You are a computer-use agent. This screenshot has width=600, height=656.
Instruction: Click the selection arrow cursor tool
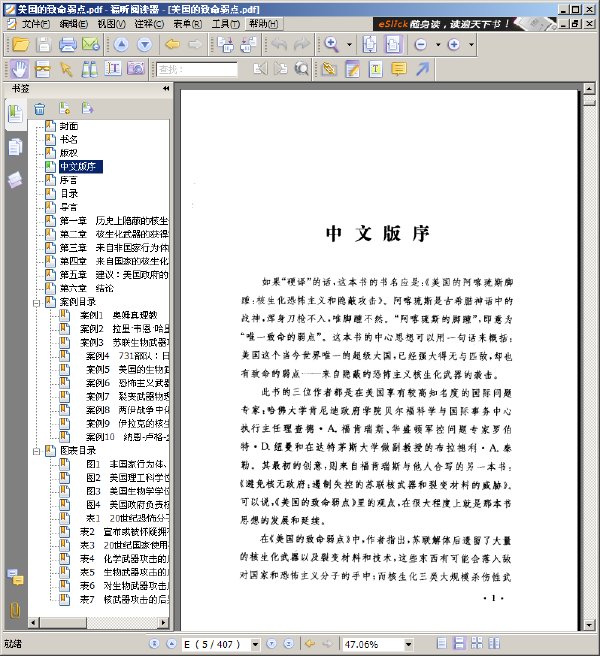(x=66, y=69)
